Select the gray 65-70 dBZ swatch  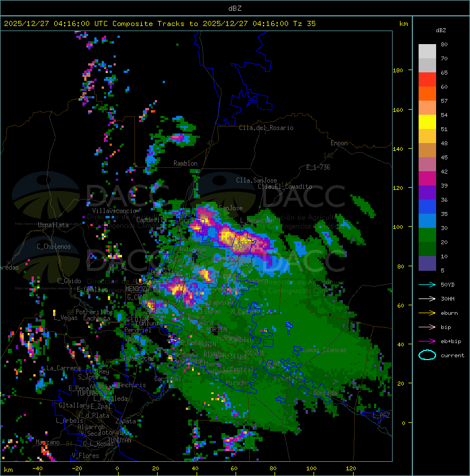coord(427,65)
